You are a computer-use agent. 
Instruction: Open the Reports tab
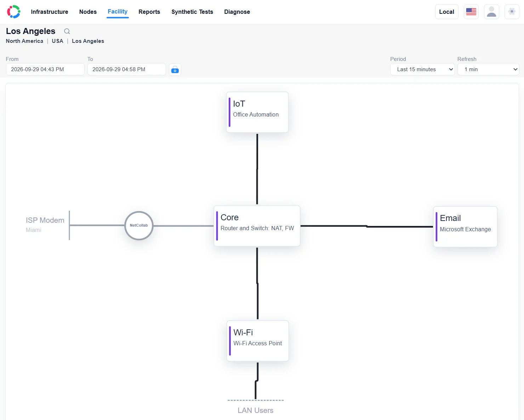click(149, 12)
